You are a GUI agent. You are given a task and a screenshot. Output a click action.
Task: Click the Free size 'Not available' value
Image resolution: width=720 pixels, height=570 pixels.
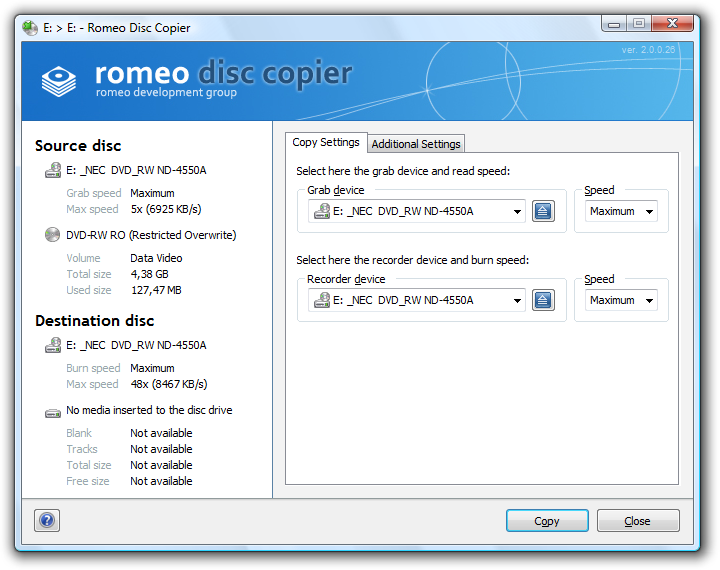(x=161, y=481)
